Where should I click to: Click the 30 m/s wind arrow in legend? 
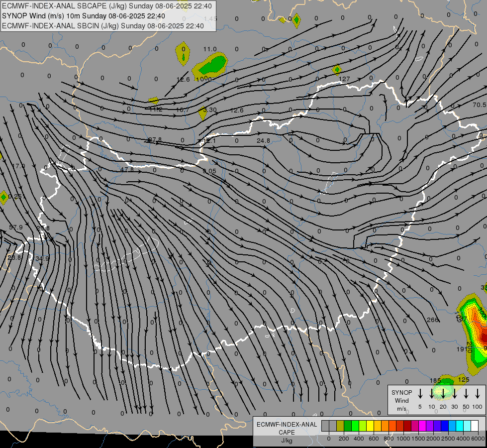(455, 394)
